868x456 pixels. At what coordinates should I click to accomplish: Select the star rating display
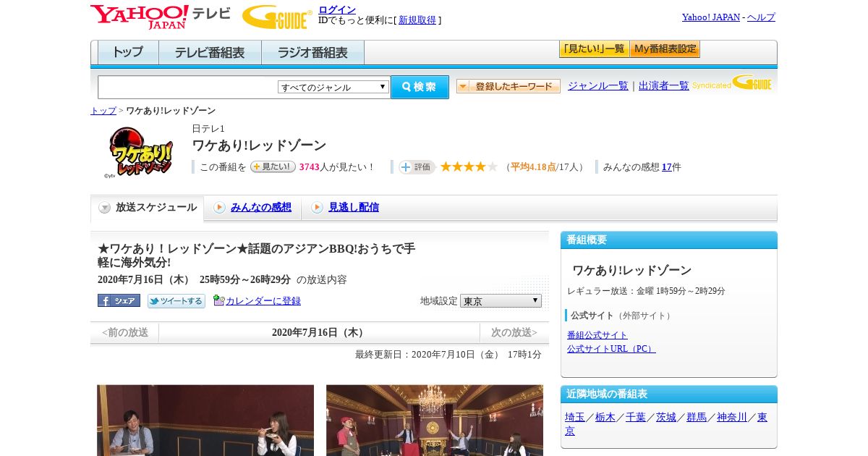pyautogui.click(x=469, y=166)
